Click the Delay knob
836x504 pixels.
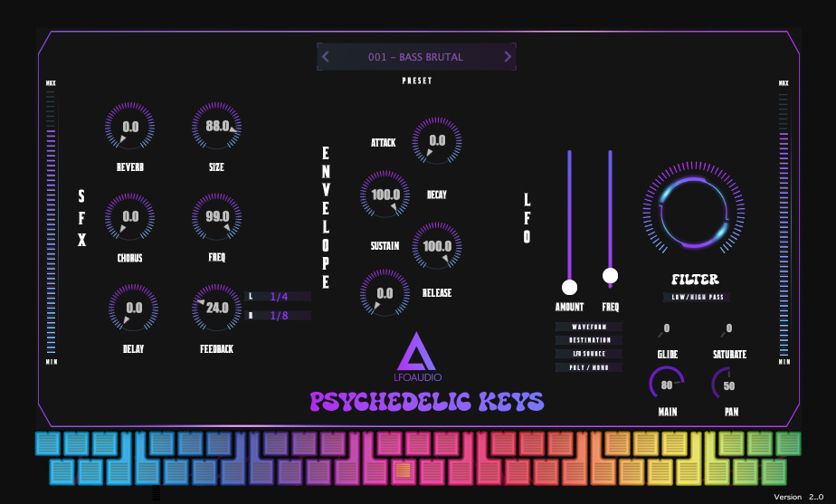pos(133,309)
